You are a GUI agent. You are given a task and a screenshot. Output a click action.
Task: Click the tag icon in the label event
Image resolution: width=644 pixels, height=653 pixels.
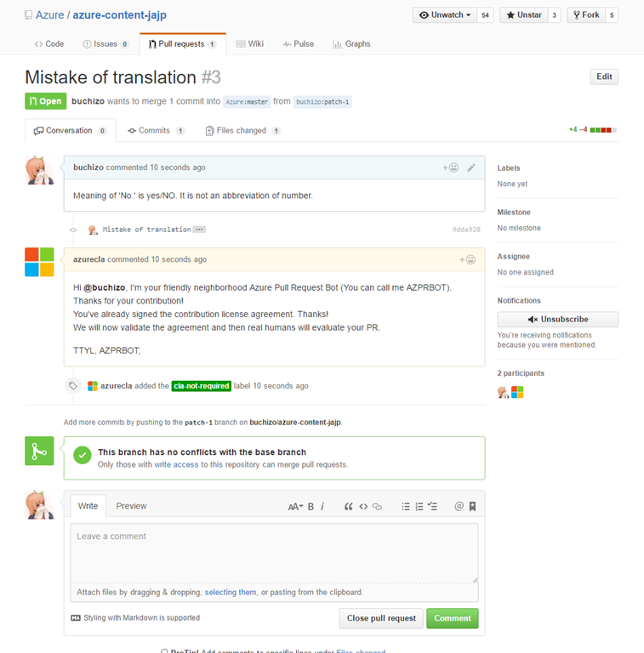[x=73, y=386]
